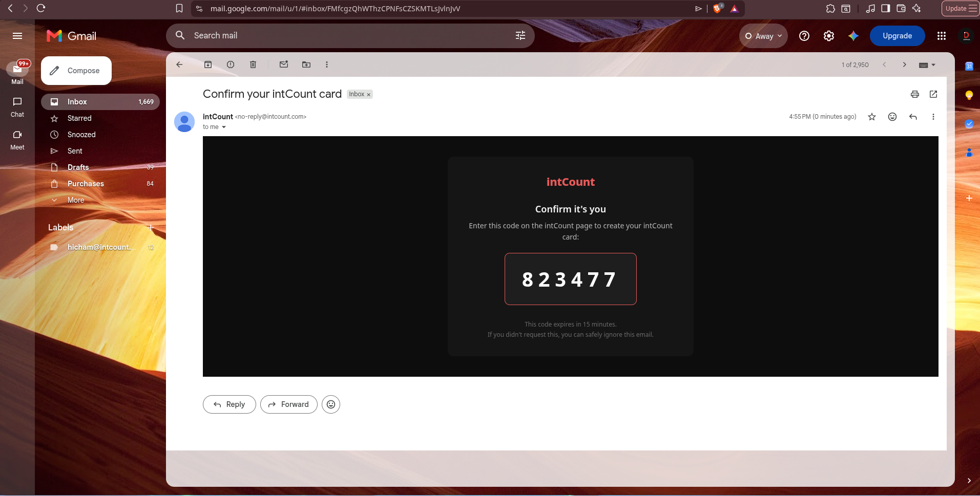
Task: Add an emoji reaction from the message header
Action: 892,117
